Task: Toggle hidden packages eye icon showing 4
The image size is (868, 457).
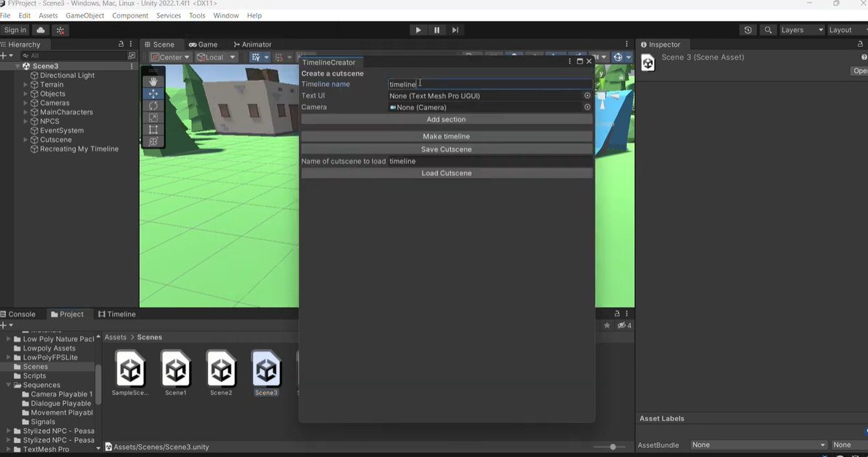Action: (x=624, y=325)
